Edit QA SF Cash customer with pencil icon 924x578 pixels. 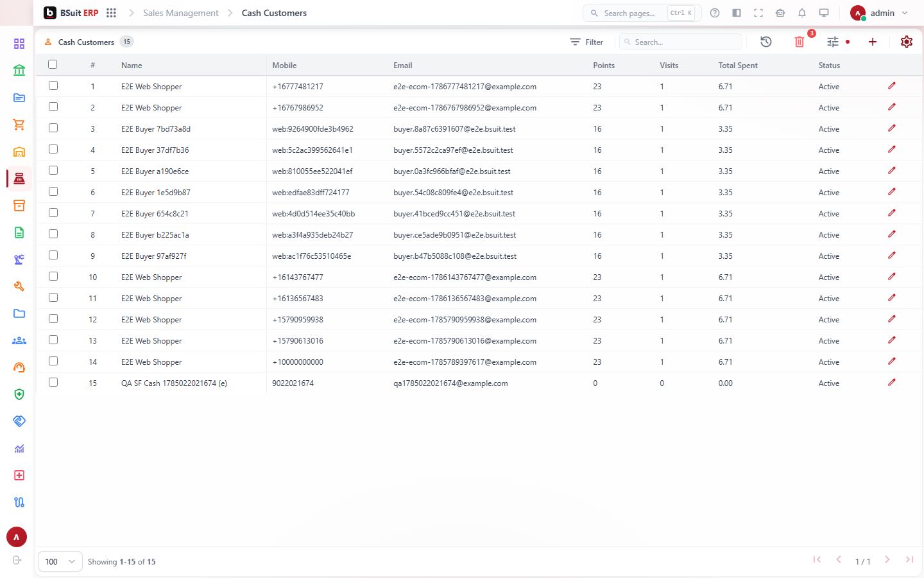pyautogui.click(x=892, y=383)
